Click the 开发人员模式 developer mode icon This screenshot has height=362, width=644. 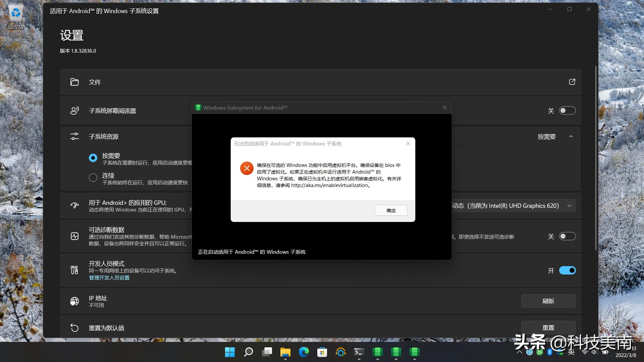(x=74, y=270)
